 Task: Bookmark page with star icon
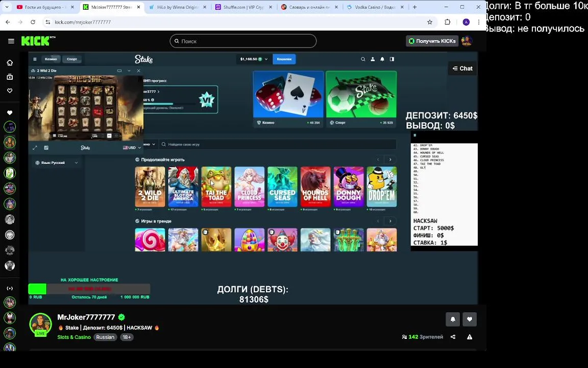pos(430,22)
